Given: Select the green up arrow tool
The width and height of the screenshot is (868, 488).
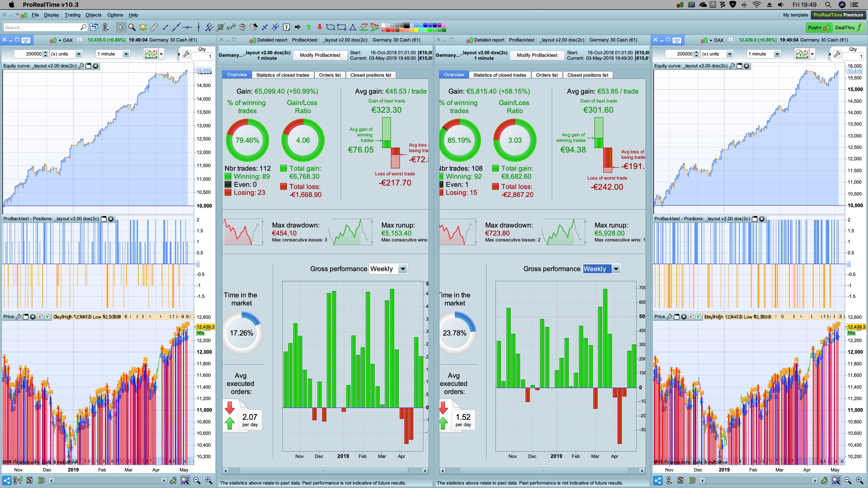Looking at the screenshot, I should [309, 28].
